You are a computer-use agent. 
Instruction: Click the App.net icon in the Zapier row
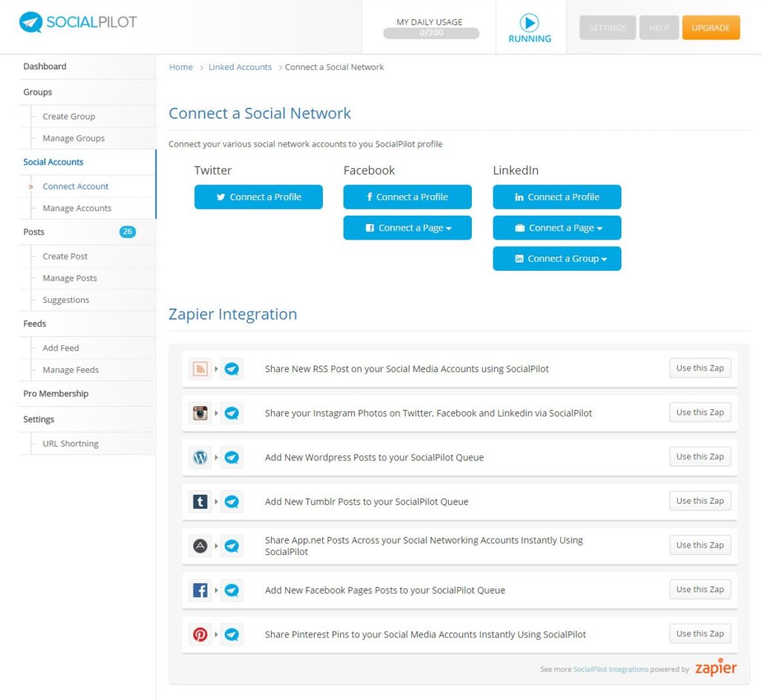[x=199, y=545]
